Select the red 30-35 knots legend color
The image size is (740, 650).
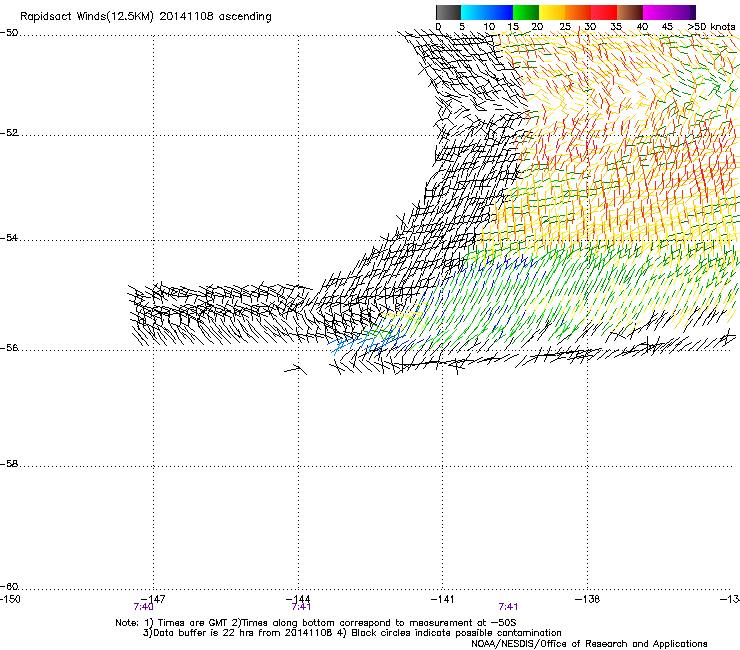[604, 12]
